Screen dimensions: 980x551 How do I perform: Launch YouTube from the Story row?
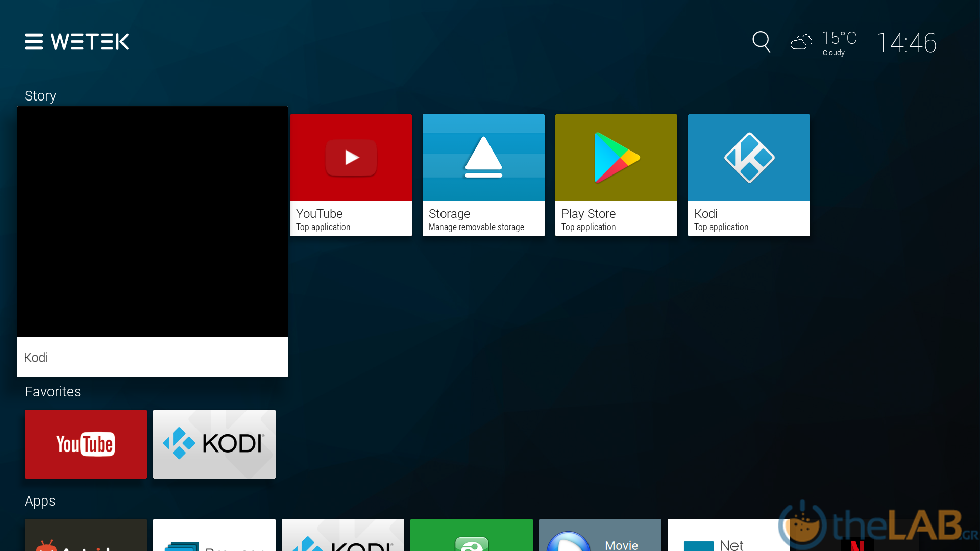351,174
